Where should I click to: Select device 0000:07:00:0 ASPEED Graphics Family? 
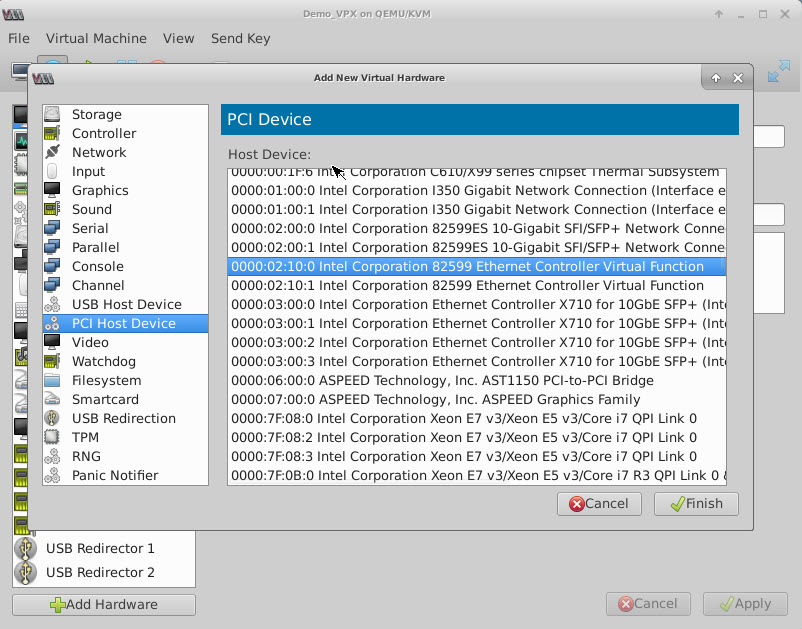[x=477, y=399]
